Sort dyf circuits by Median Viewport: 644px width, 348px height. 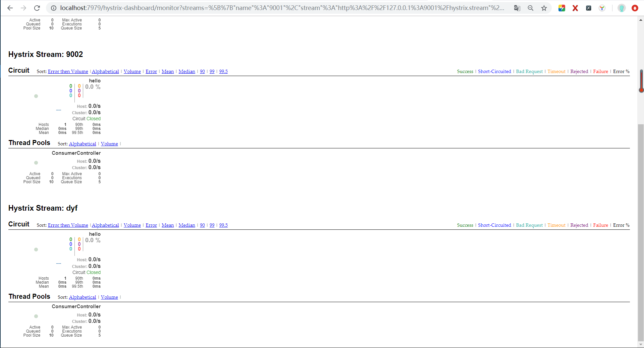click(x=187, y=225)
